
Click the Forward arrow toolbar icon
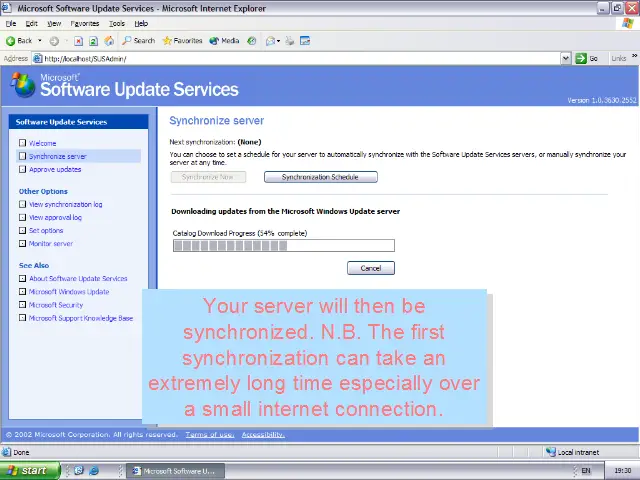point(54,41)
